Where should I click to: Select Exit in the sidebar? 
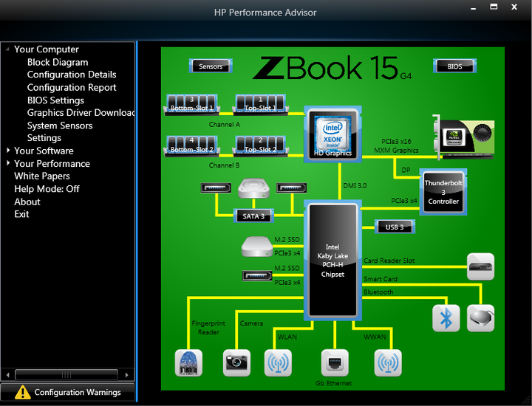click(21, 214)
